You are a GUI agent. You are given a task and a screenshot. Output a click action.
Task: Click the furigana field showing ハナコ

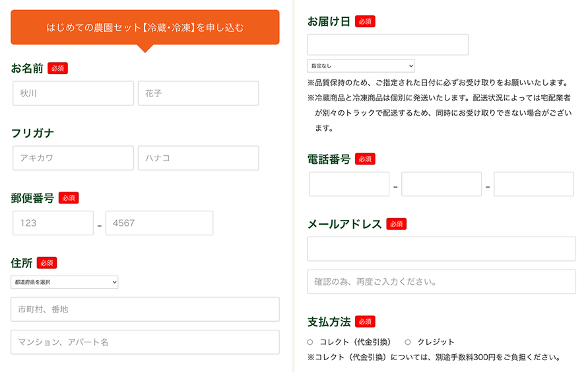click(198, 158)
